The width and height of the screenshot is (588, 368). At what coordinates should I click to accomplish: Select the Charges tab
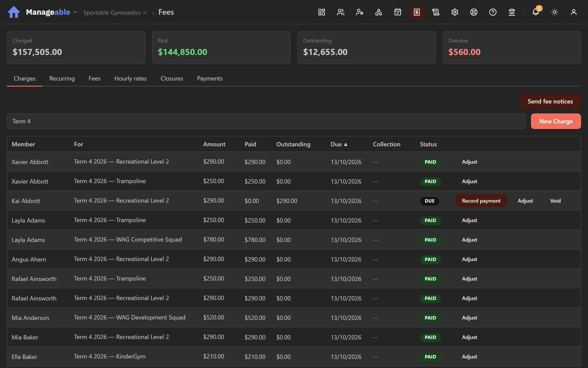(25, 78)
